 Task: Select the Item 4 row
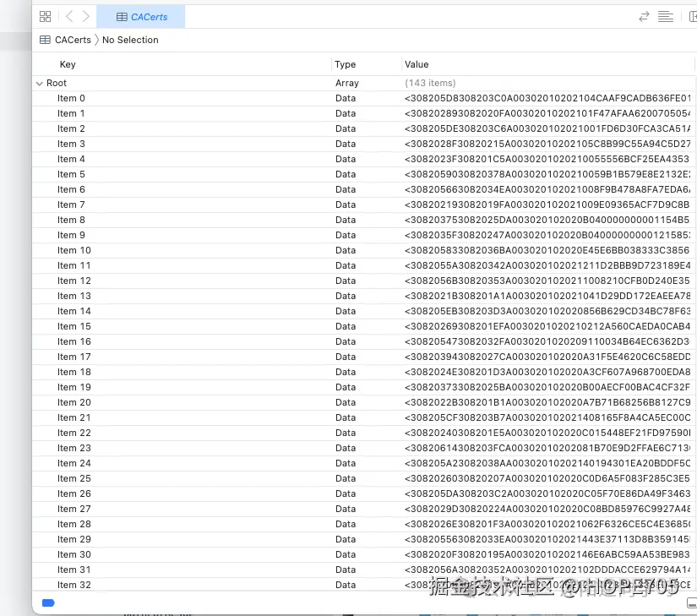[363, 159]
